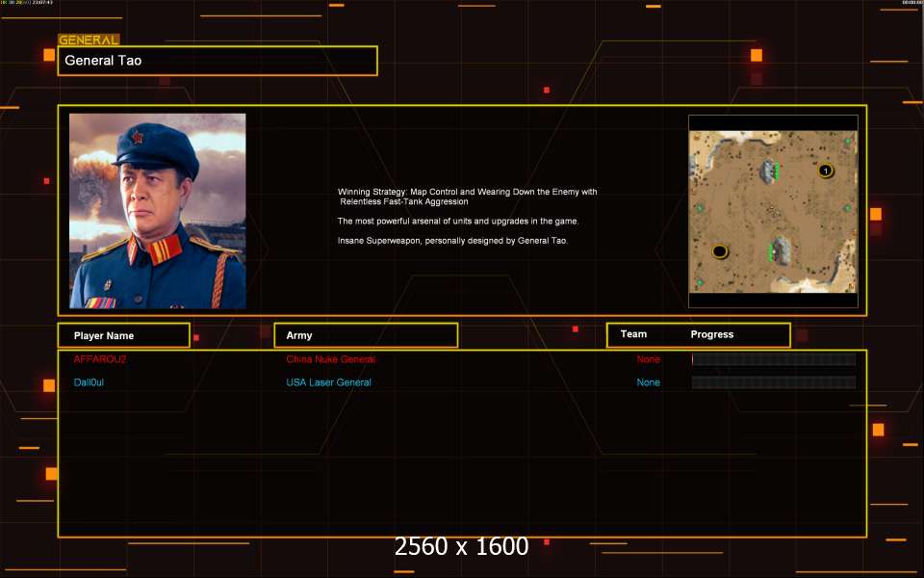Select start position marker 1 on map
The width and height of the screenshot is (924, 578).
click(x=826, y=171)
